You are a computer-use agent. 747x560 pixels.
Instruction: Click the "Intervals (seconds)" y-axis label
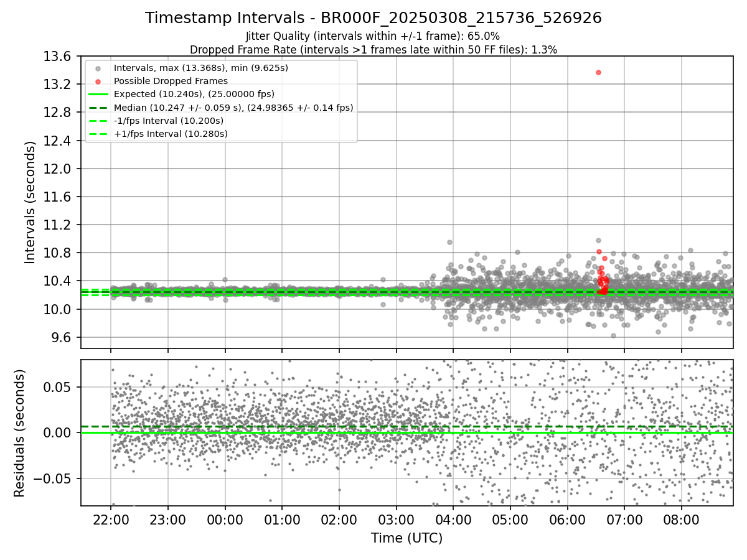tap(30, 202)
